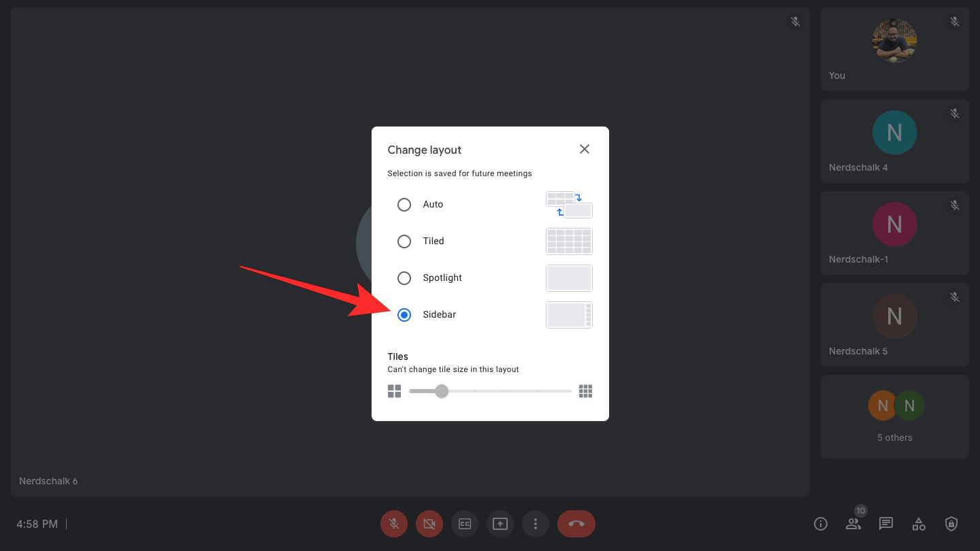Select the Sidebar layout
The height and width of the screenshot is (551, 980).
click(x=404, y=314)
